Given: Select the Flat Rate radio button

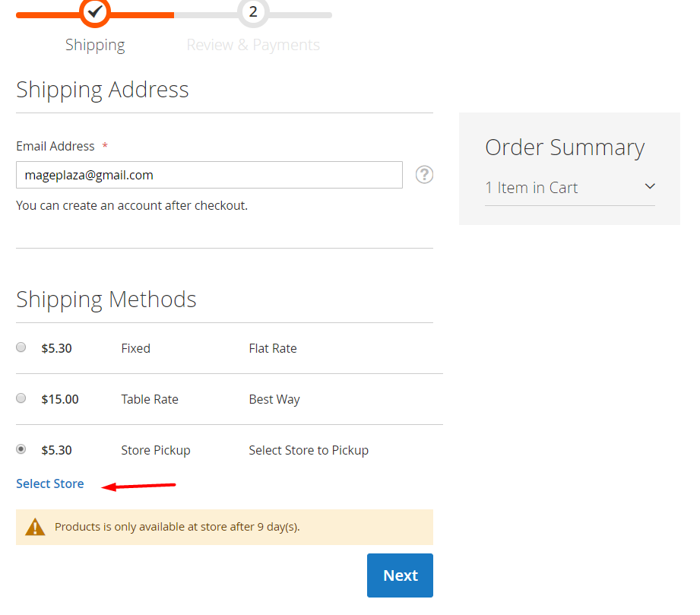Looking at the screenshot, I should tap(21, 347).
